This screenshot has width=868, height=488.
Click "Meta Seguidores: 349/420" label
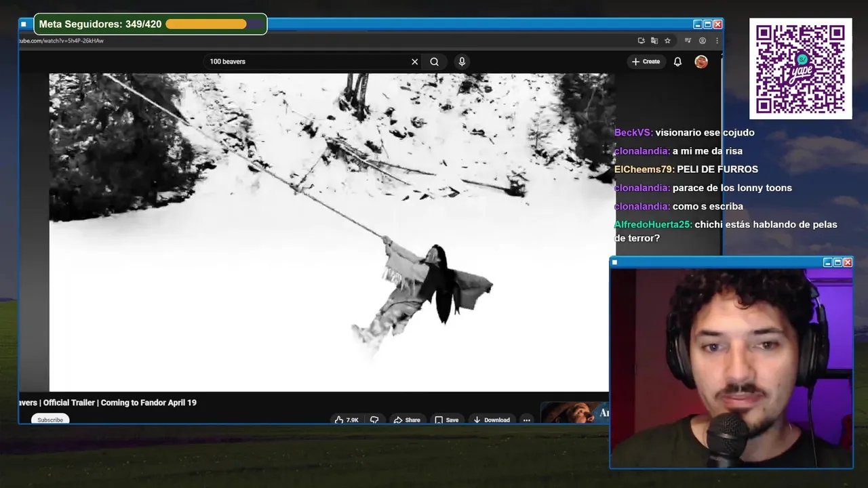100,24
